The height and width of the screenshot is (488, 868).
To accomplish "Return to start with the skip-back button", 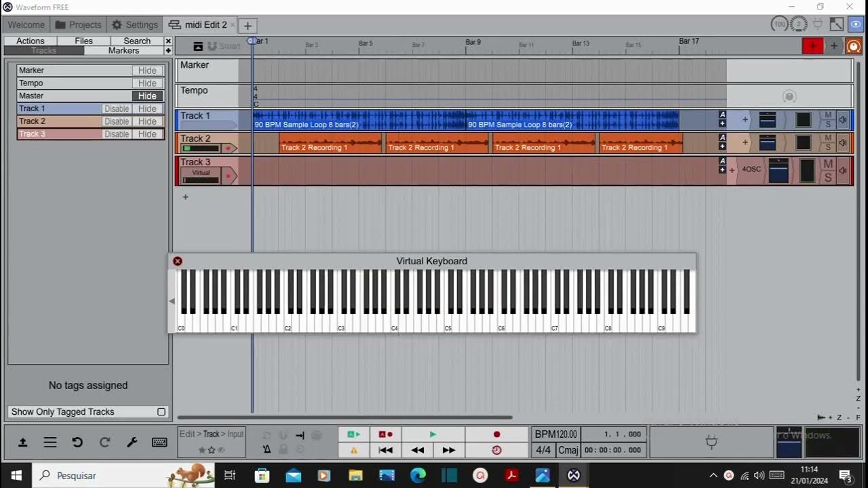I will (385, 450).
